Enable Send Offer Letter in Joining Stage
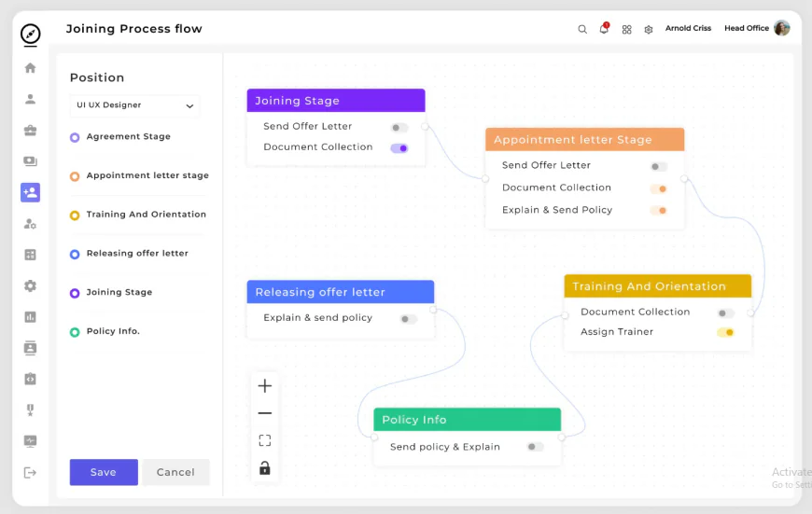Image resolution: width=812 pixels, height=514 pixels. [x=399, y=127]
